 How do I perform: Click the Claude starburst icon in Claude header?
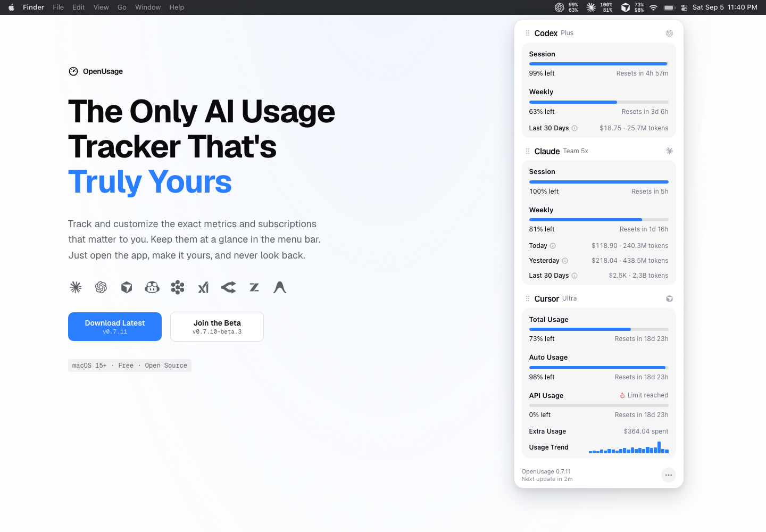coord(669,151)
